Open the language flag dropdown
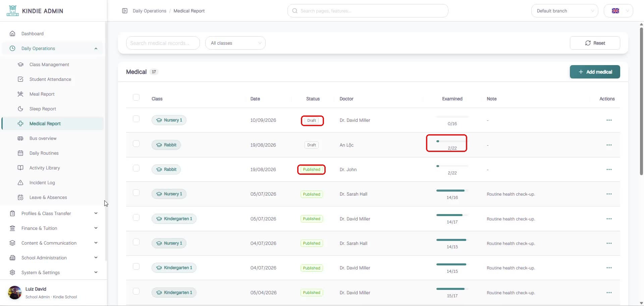The image size is (644, 306). click(618, 11)
